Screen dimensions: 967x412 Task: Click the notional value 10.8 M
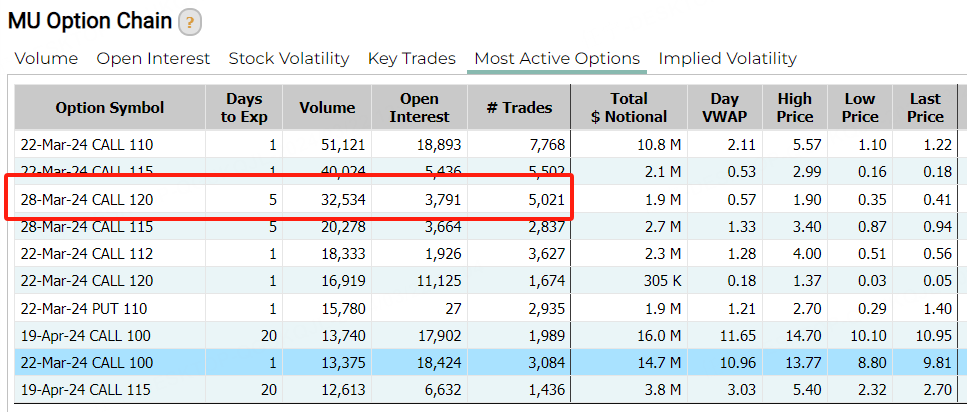tap(658, 146)
